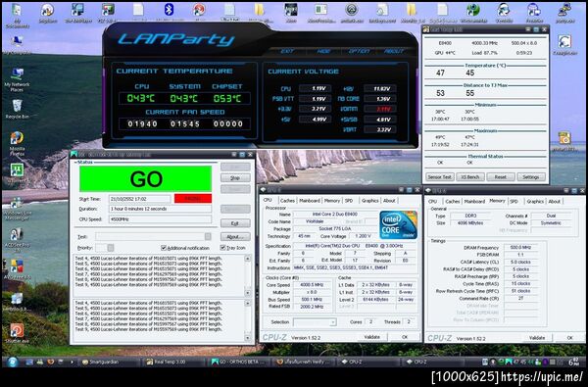Open Caches tab in the Timings CPU-Z window
The width and height of the screenshot is (588, 387).
[x=452, y=202]
